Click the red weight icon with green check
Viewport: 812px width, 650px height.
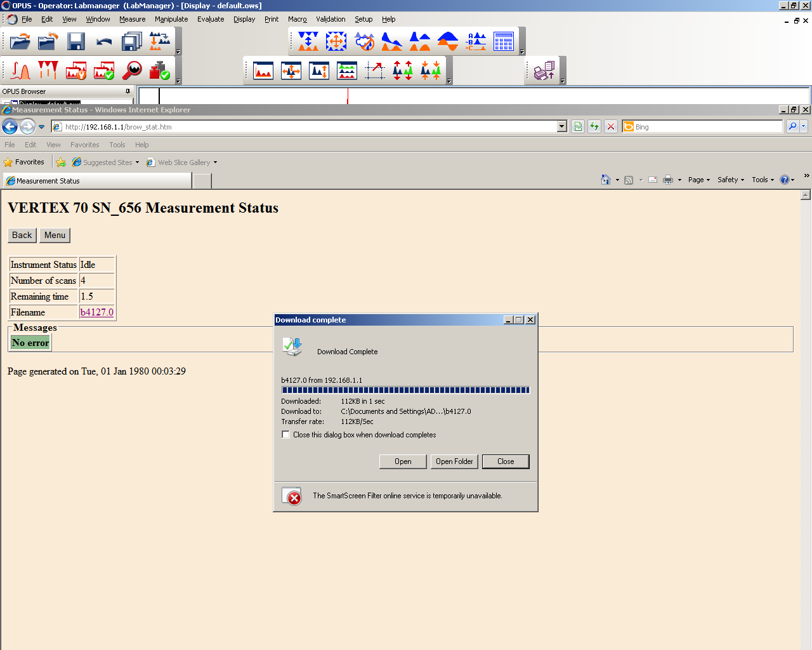point(160,70)
